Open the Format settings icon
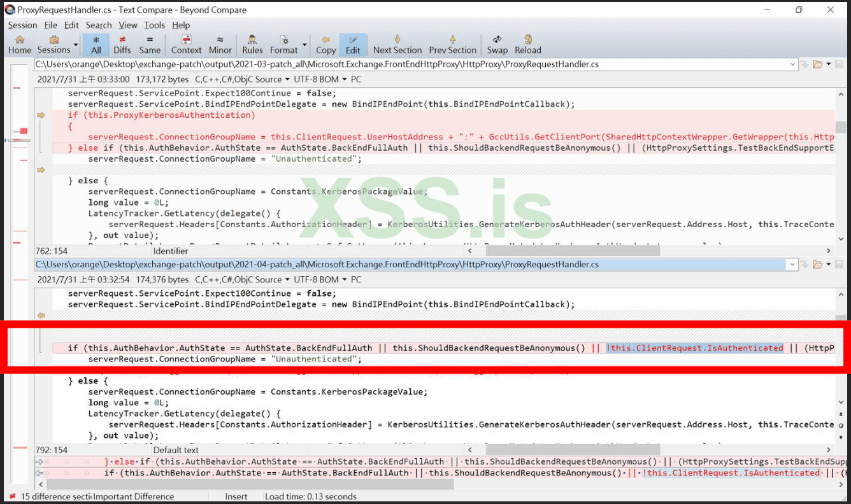This screenshot has height=504, width=851. point(283,45)
